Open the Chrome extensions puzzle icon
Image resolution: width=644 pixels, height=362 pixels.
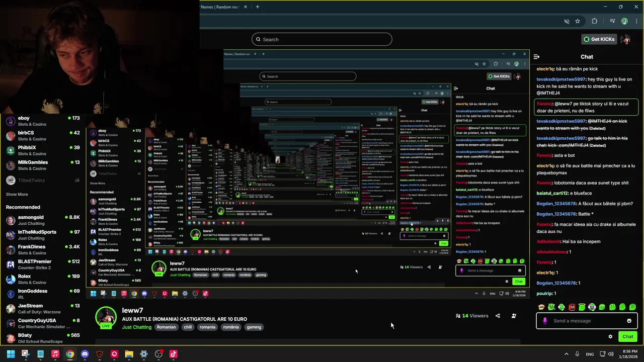(595, 21)
